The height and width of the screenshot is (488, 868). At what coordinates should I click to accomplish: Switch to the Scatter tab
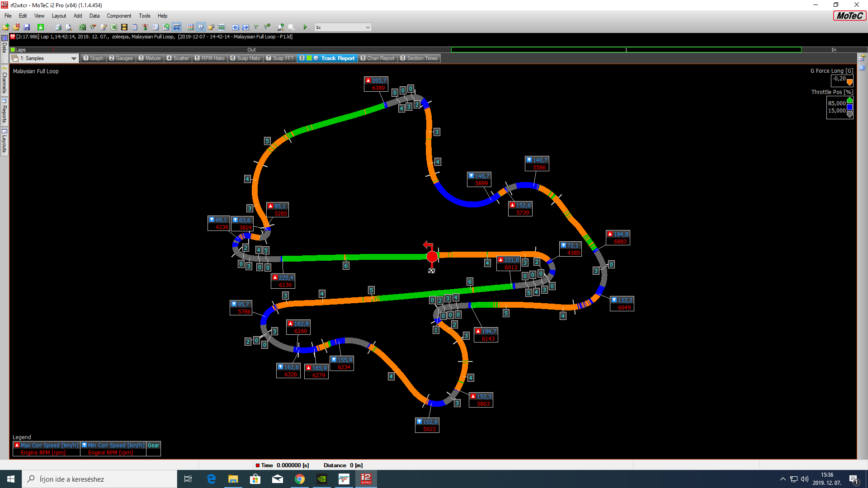tap(178, 58)
